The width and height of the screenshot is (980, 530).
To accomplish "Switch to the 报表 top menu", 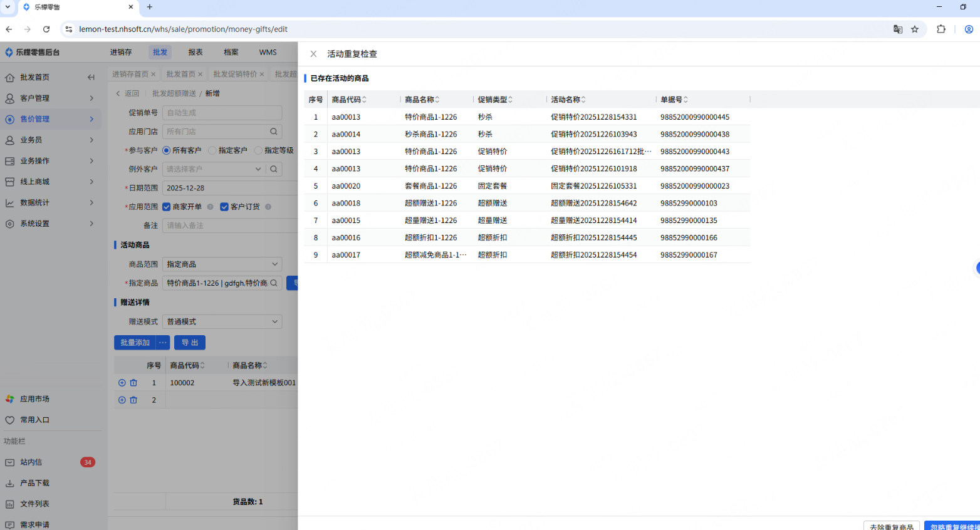I will [x=195, y=52].
